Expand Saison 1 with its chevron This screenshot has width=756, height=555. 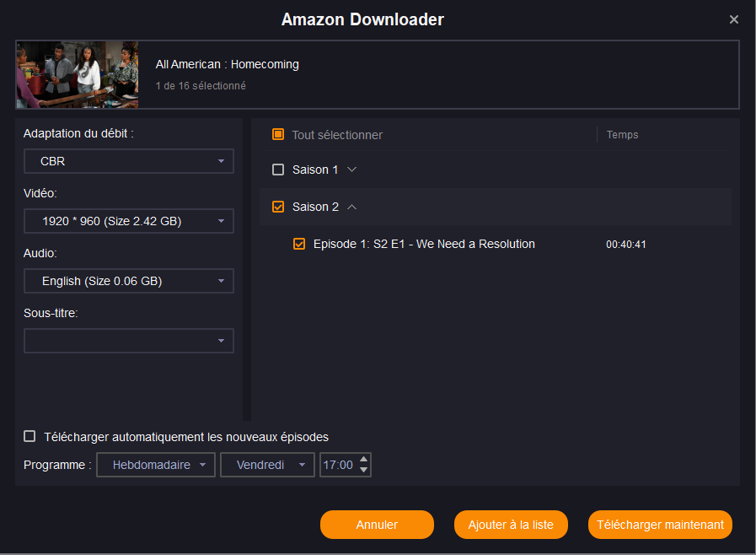click(x=352, y=170)
